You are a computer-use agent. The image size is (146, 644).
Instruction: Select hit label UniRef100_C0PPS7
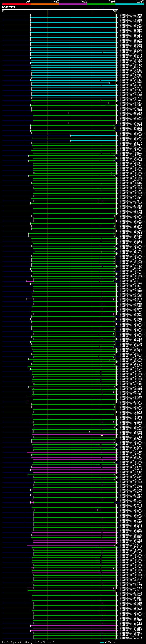(131, 65)
